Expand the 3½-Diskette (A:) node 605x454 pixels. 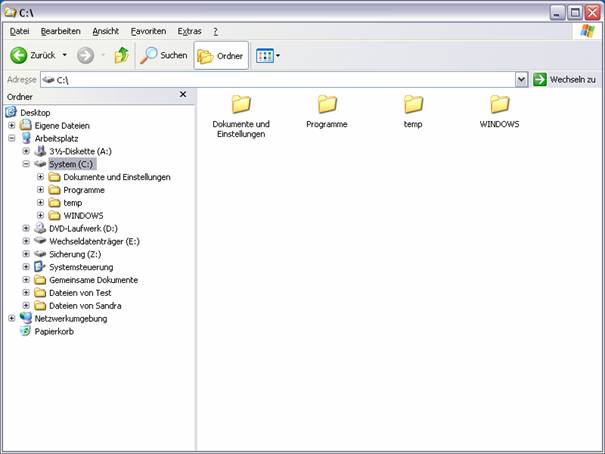pos(26,151)
